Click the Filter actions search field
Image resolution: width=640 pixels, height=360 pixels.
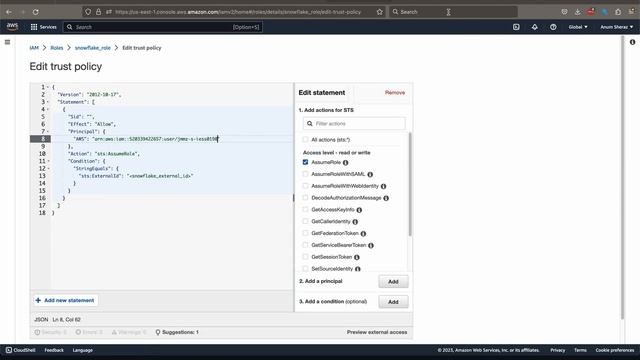coord(354,124)
